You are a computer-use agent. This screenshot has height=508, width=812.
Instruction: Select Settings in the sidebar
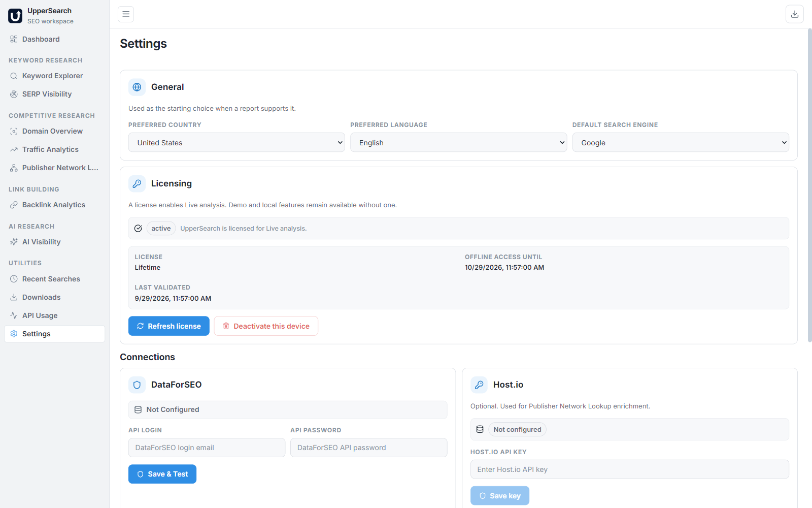point(54,334)
